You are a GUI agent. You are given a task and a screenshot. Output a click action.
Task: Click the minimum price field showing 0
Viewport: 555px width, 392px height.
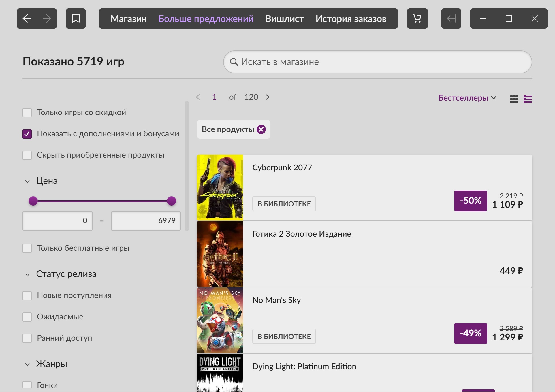(57, 221)
